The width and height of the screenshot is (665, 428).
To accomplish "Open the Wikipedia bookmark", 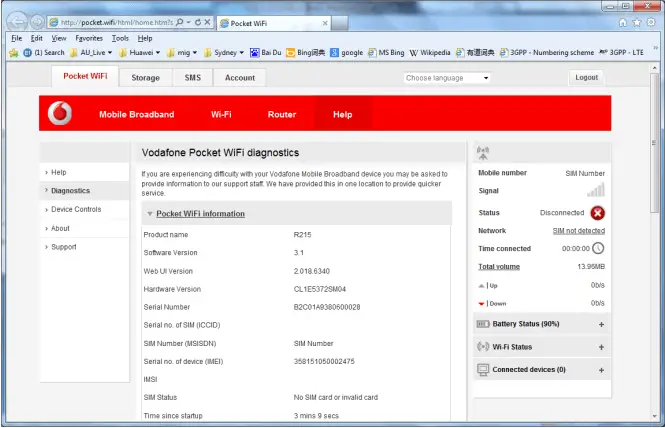I will (430, 53).
